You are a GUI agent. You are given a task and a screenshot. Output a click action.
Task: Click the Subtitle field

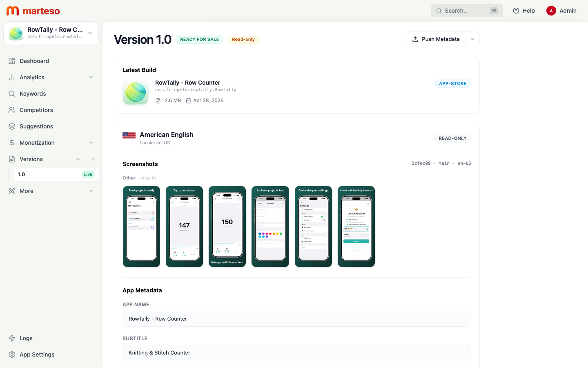coord(297,353)
